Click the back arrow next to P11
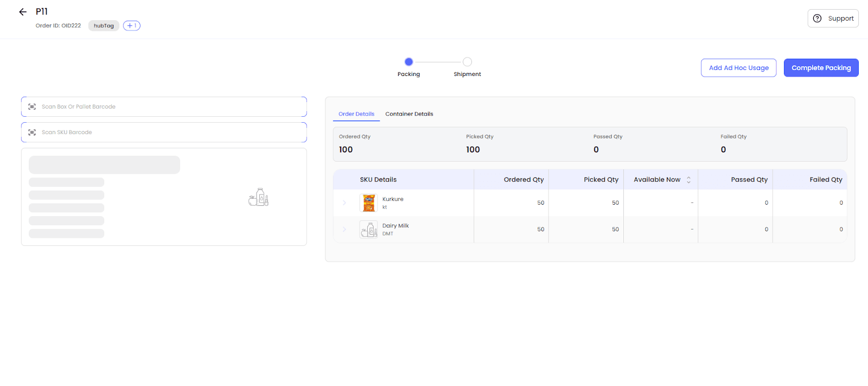This screenshot has width=868, height=386. [x=23, y=12]
